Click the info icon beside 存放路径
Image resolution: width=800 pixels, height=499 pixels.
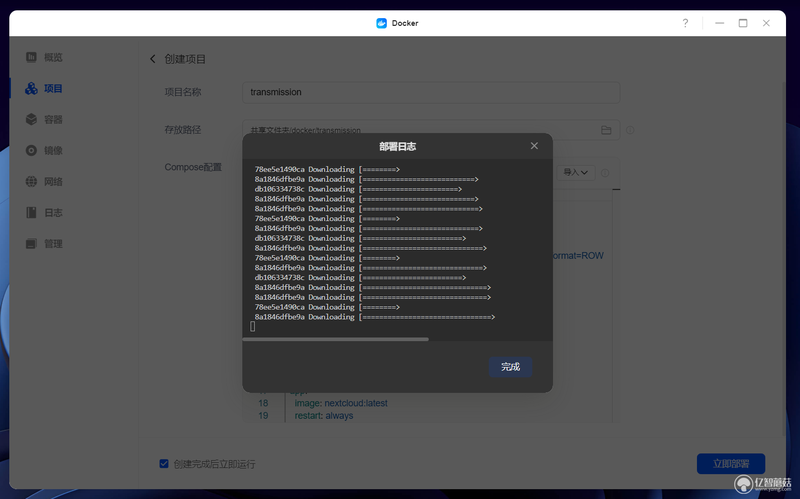pyautogui.click(x=630, y=130)
